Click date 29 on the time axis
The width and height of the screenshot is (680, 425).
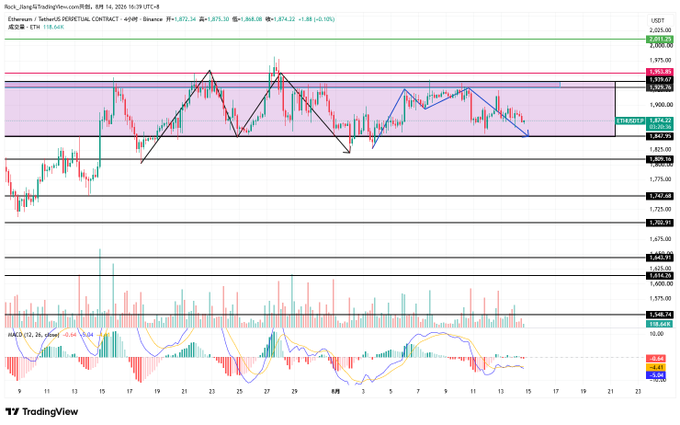pos(294,391)
